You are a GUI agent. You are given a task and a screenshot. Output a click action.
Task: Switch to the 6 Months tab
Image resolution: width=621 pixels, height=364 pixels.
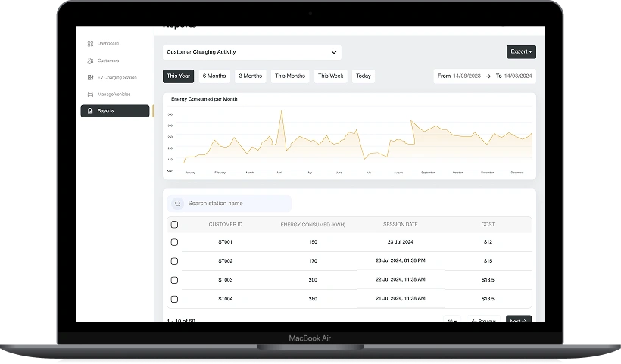214,76
